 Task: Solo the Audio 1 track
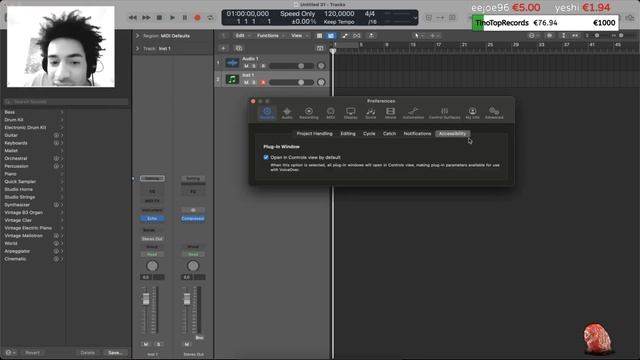[254, 66]
